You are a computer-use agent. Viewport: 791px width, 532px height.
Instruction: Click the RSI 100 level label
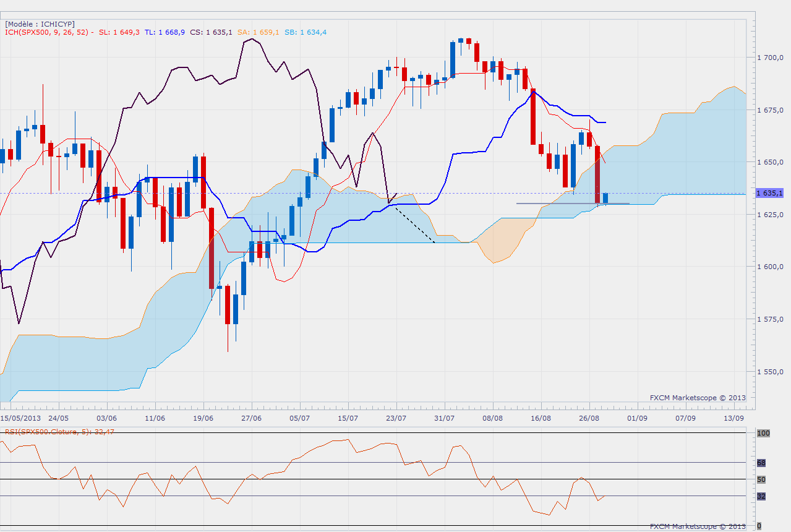point(764,433)
